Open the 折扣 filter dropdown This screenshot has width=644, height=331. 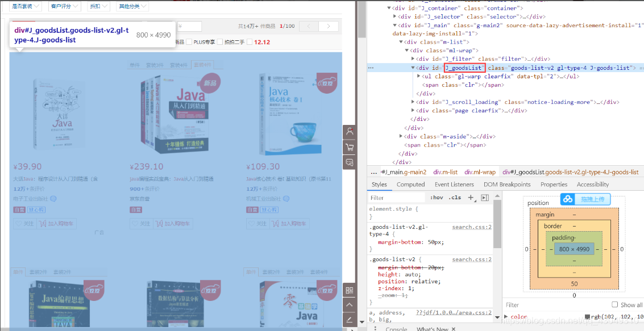(x=98, y=6)
